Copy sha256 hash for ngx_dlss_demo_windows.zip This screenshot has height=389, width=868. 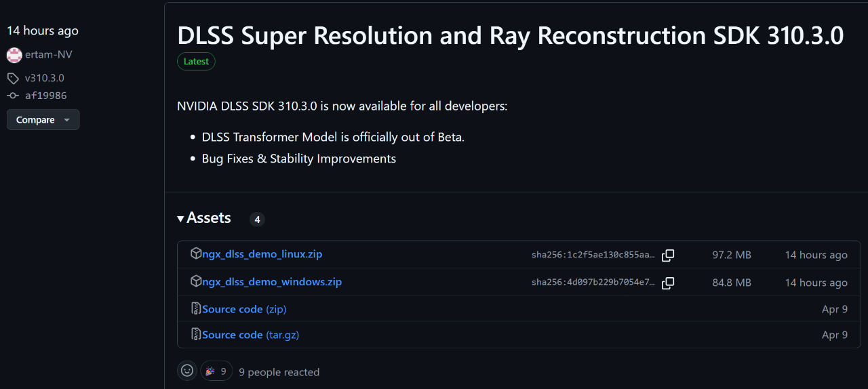(x=668, y=283)
